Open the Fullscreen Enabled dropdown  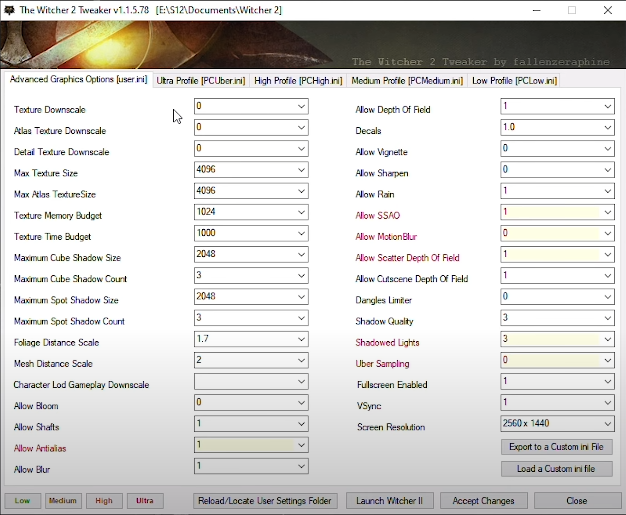click(x=557, y=381)
